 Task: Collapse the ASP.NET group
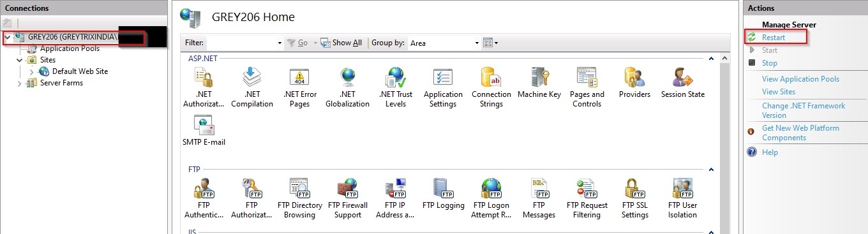(711, 59)
